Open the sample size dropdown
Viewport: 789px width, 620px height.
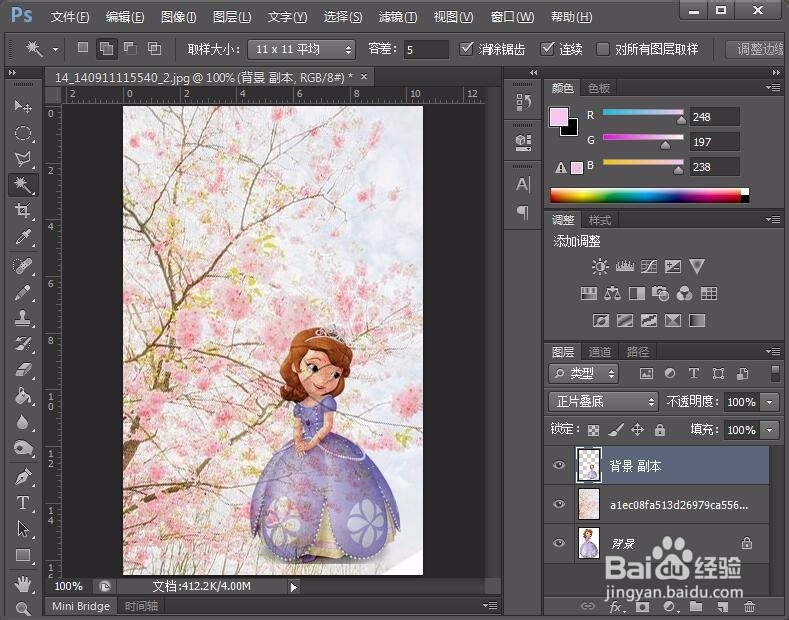tap(302, 49)
